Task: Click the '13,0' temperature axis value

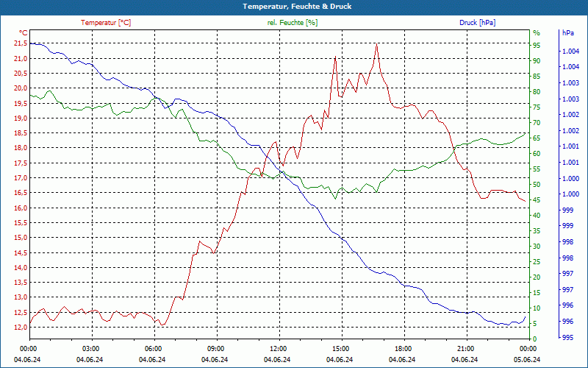Action: click(x=21, y=297)
